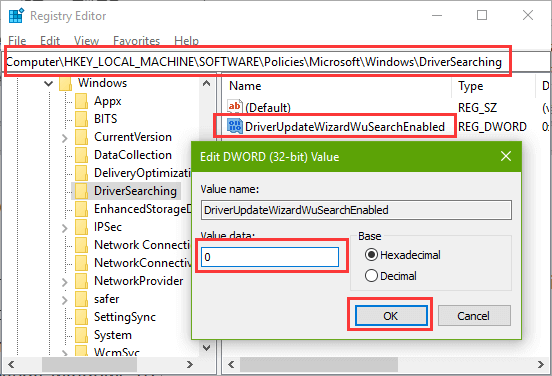Click the DriverUpdateWizardWuSearchEnabled DWORD icon
Screen dimensions: 552x376
[x=235, y=126]
